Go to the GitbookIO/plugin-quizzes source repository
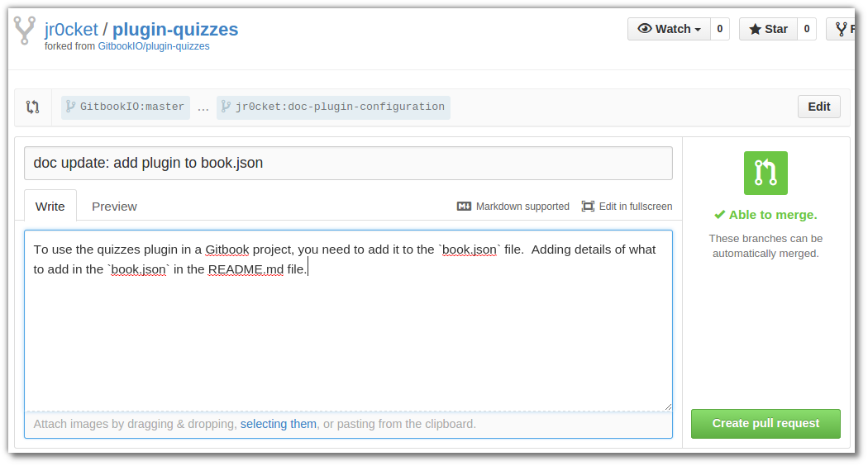 click(153, 46)
